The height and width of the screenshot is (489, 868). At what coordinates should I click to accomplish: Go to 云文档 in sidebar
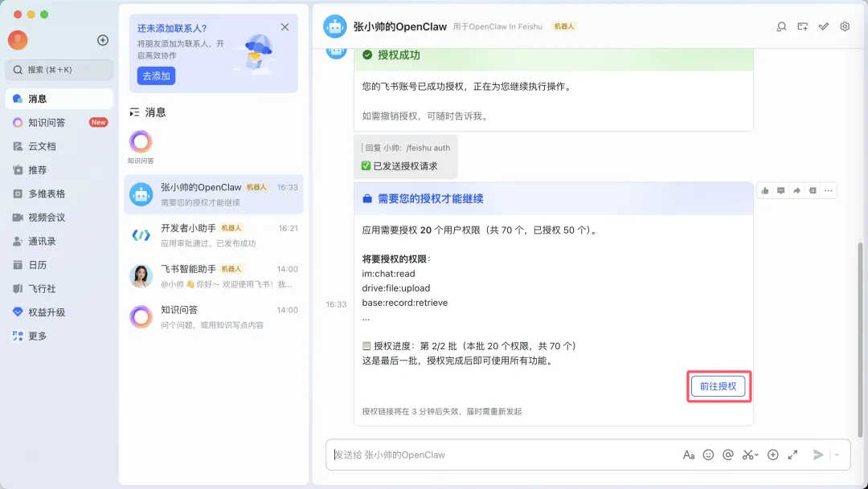pos(59,146)
